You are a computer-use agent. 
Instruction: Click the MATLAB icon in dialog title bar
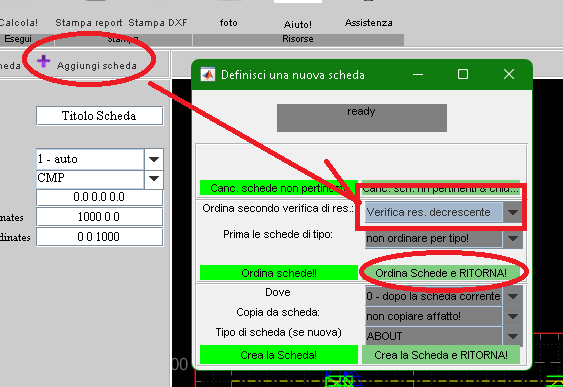(207, 75)
